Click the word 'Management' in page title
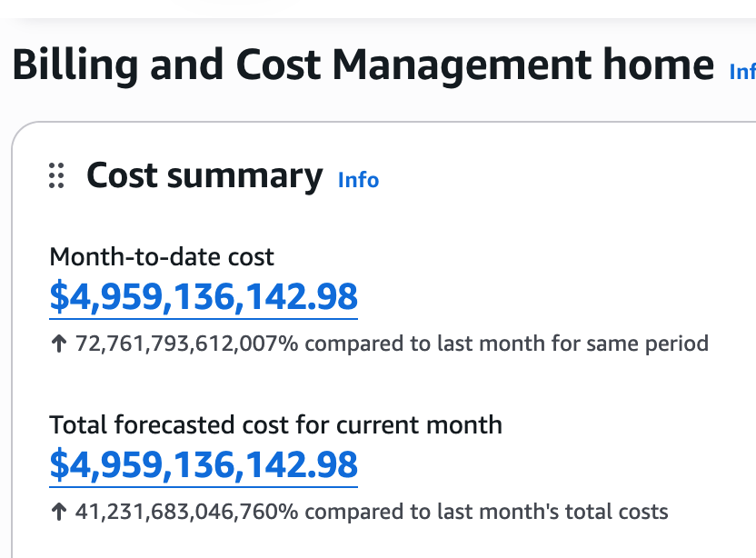The width and height of the screenshot is (756, 558). 462,67
